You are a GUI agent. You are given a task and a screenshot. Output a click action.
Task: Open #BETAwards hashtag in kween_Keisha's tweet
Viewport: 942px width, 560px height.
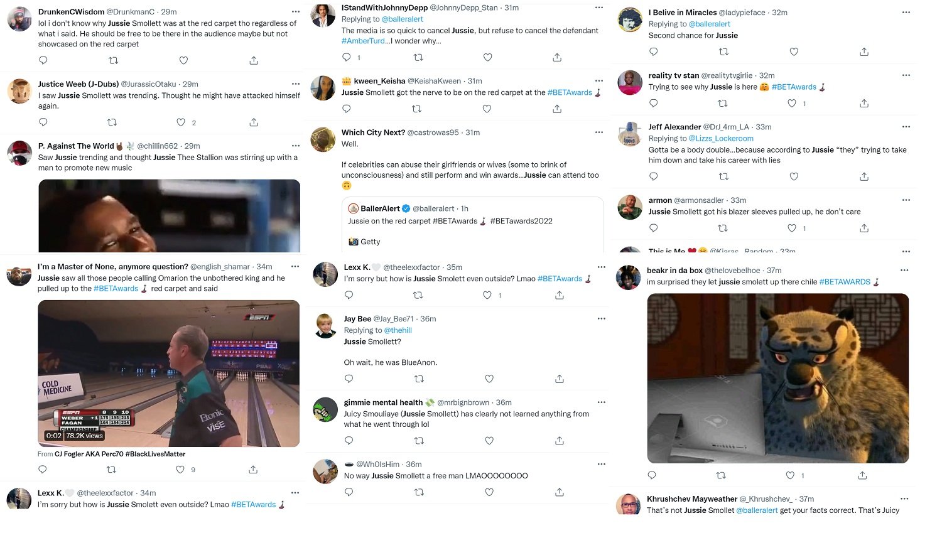point(570,92)
